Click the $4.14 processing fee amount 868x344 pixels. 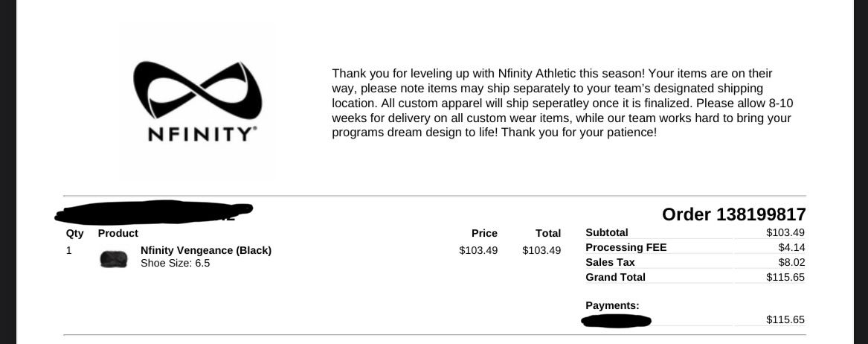pyautogui.click(x=791, y=248)
